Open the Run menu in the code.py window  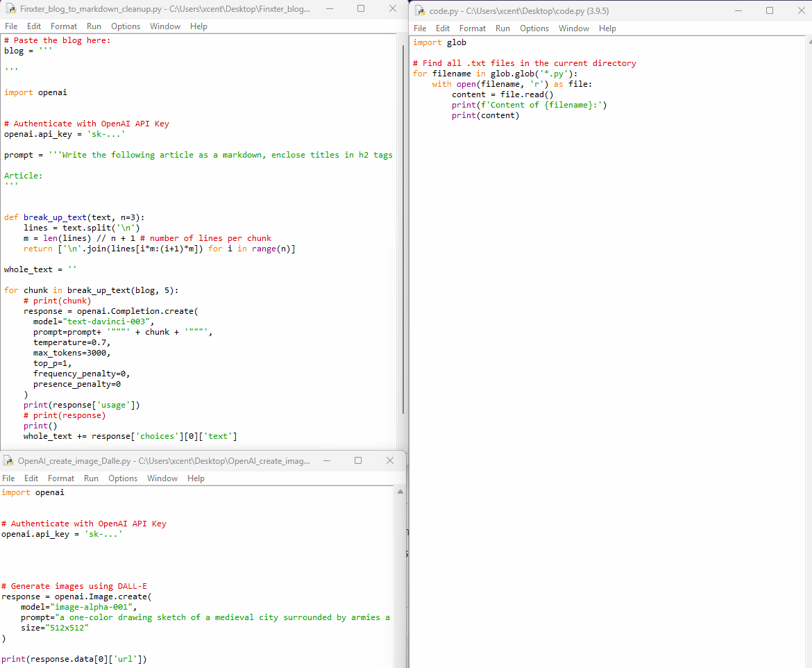point(502,28)
